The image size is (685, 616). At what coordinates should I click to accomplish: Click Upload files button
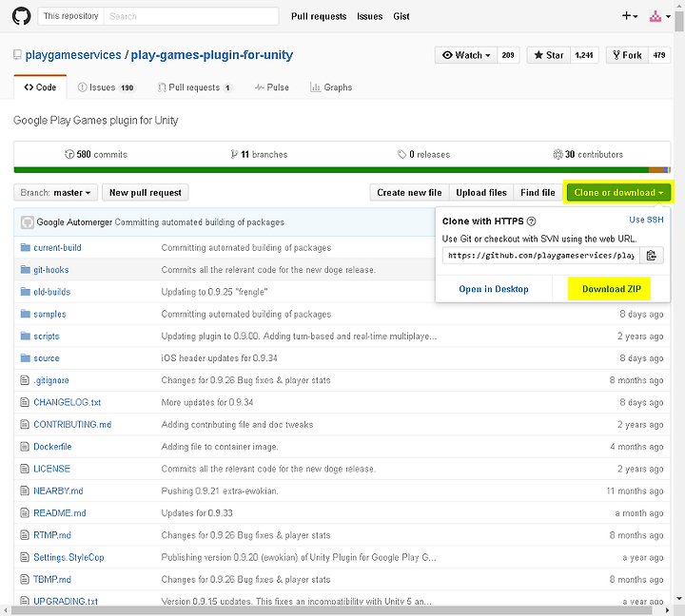(x=481, y=193)
